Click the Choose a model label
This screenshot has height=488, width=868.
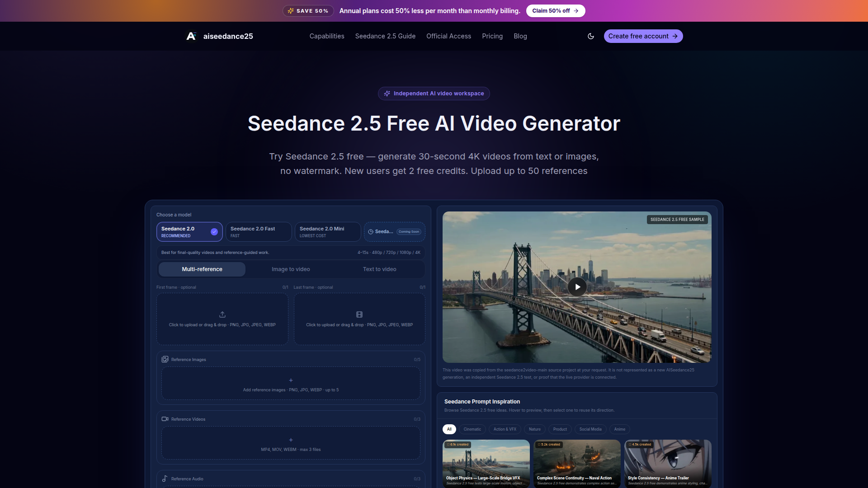click(174, 215)
